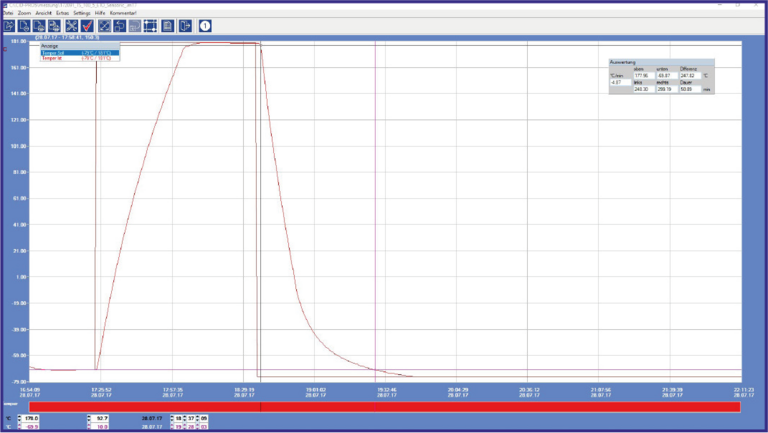Image resolution: width=768 pixels, height=433 pixels.
Task: Click the zoom-to-full diagonal arrows icon
Action: pyautogui.click(x=104, y=26)
